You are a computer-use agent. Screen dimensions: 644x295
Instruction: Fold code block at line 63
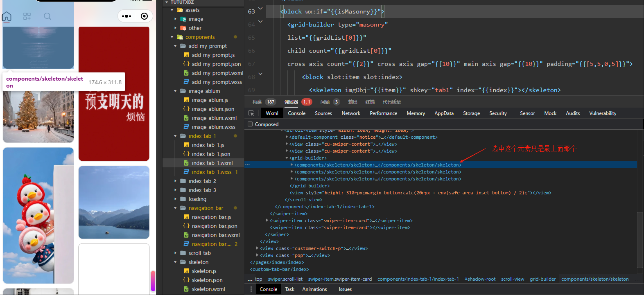[260, 9]
